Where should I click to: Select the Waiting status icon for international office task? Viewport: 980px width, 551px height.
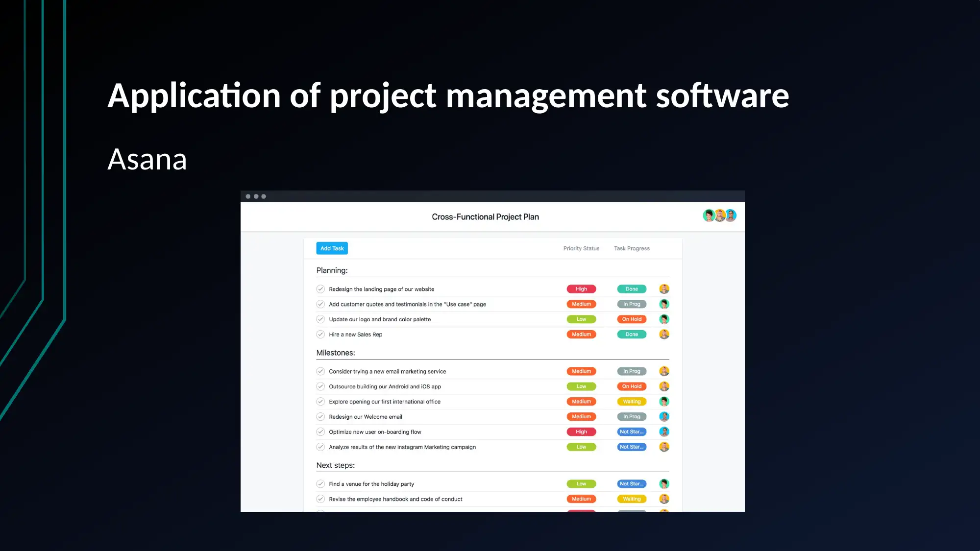coord(631,401)
